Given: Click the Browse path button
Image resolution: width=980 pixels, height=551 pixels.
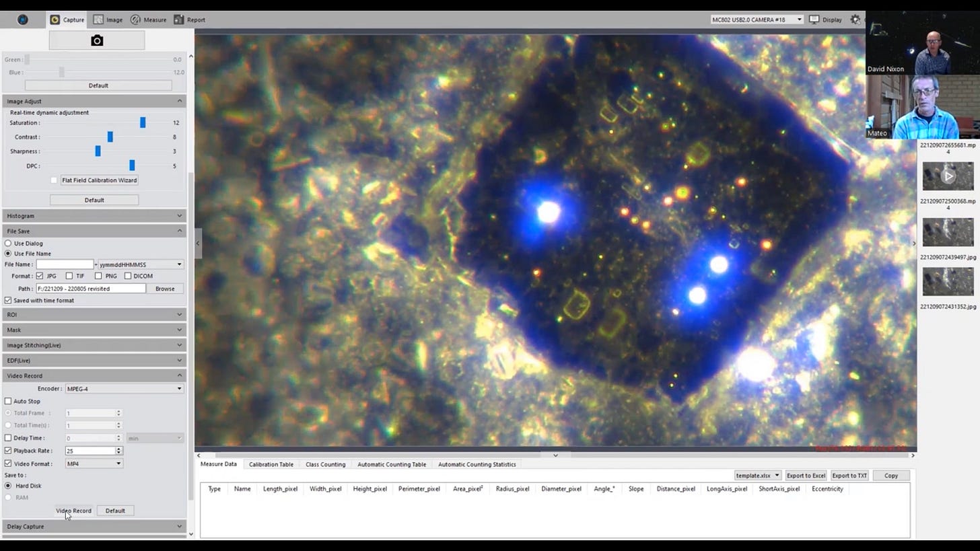Looking at the screenshot, I should 165,289.
